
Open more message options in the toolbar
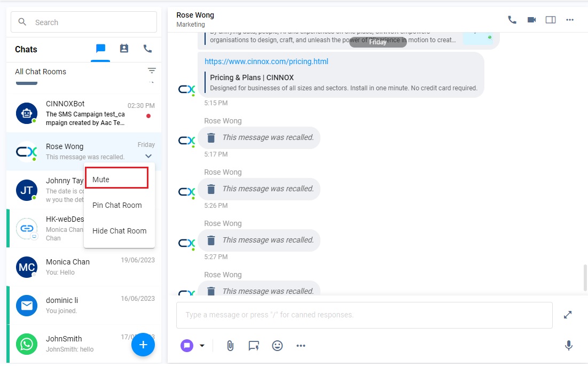pos(301,345)
